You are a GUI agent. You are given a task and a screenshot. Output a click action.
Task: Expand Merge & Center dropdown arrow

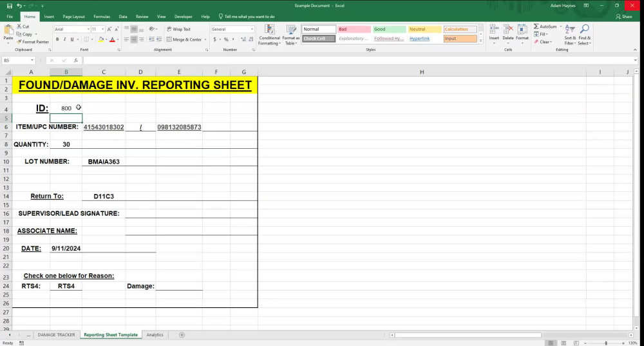(x=205, y=40)
